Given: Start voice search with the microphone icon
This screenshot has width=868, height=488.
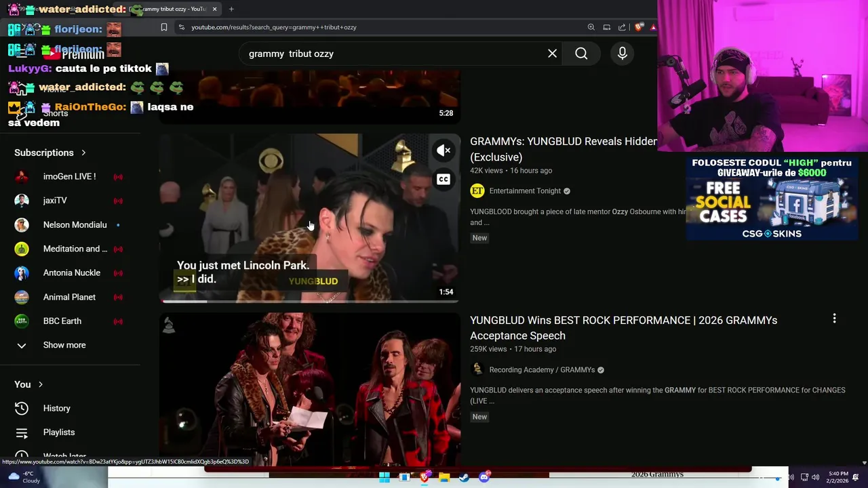Looking at the screenshot, I should 623,54.
